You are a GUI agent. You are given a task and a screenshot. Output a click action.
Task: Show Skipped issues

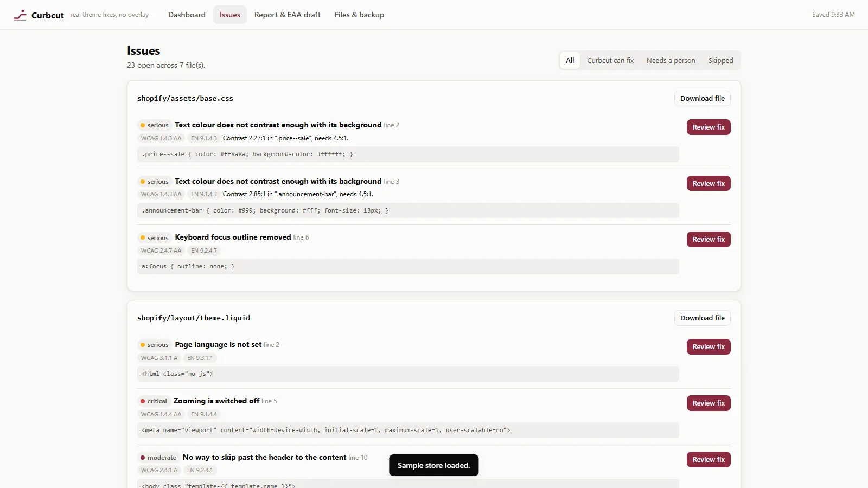coord(720,60)
